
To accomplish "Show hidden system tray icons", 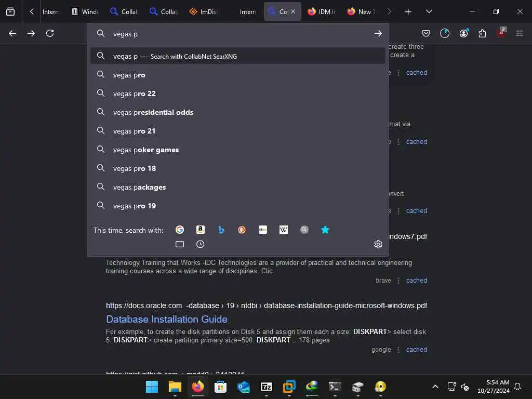I will (x=435, y=387).
